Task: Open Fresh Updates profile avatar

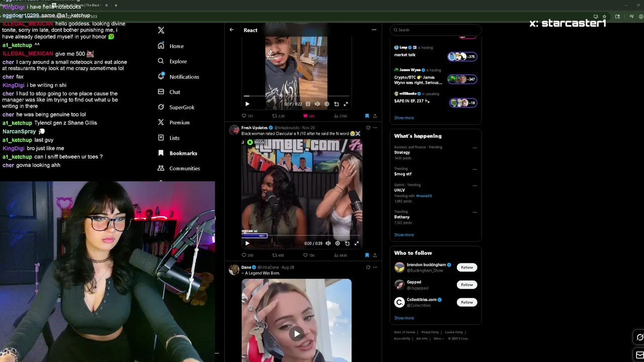Action: [x=234, y=131]
